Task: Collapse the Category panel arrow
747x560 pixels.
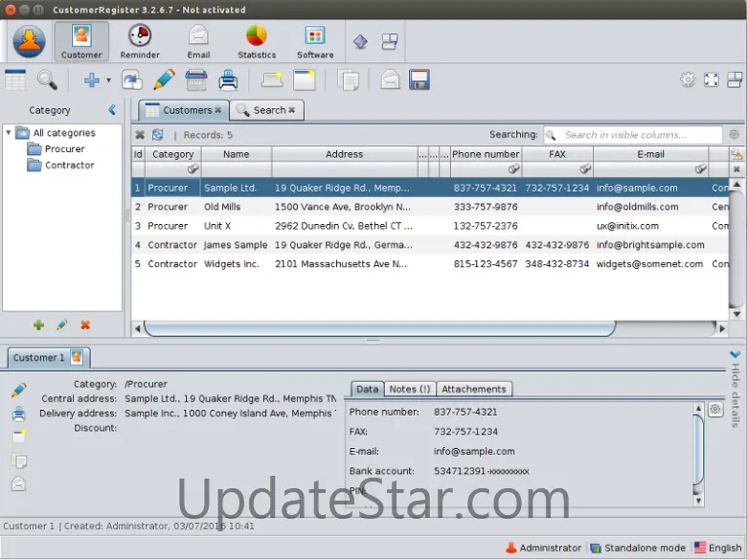Action: [x=112, y=110]
